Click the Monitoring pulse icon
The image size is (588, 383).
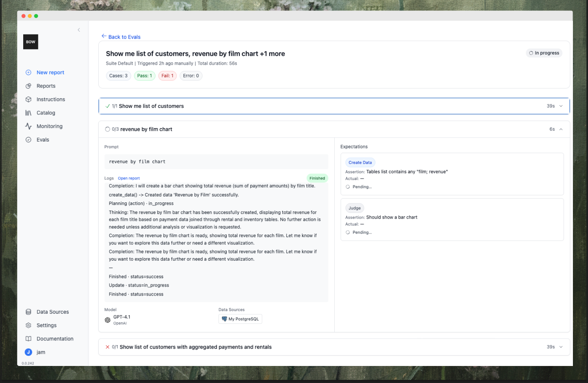pyautogui.click(x=28, y=126)
